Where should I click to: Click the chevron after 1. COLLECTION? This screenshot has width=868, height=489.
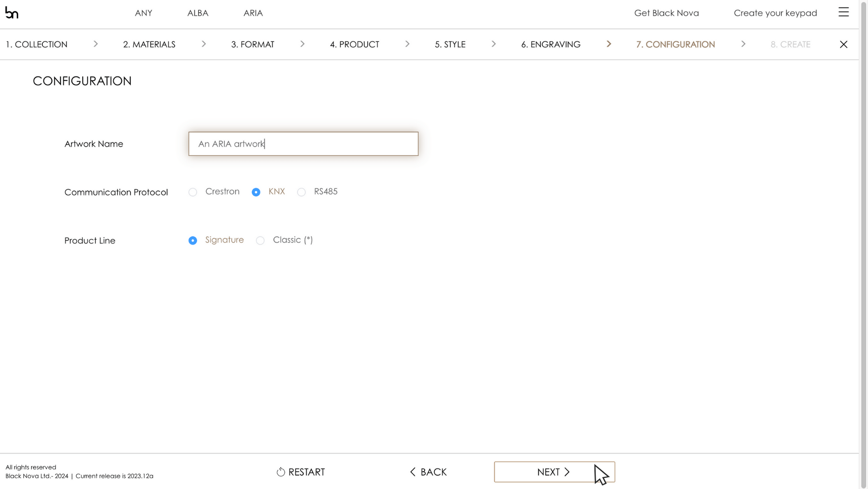tap(96, 44)
